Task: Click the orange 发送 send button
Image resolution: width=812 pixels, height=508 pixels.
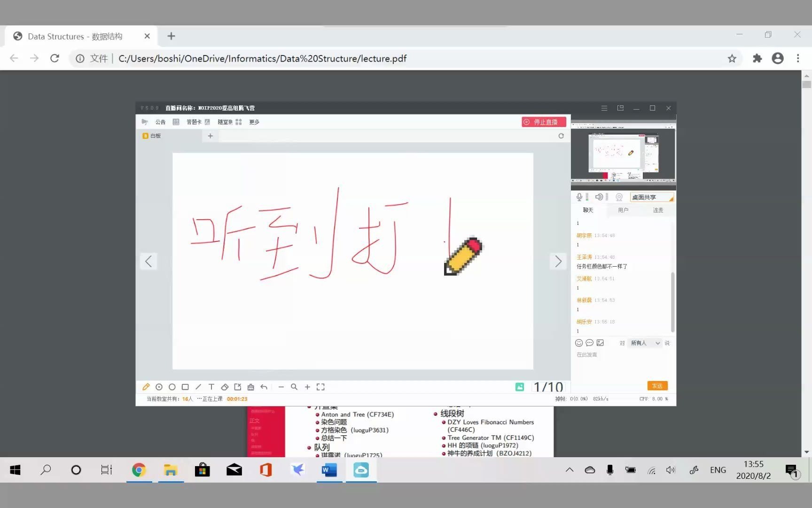Action: pyautogui.click(x=657, y=386)
